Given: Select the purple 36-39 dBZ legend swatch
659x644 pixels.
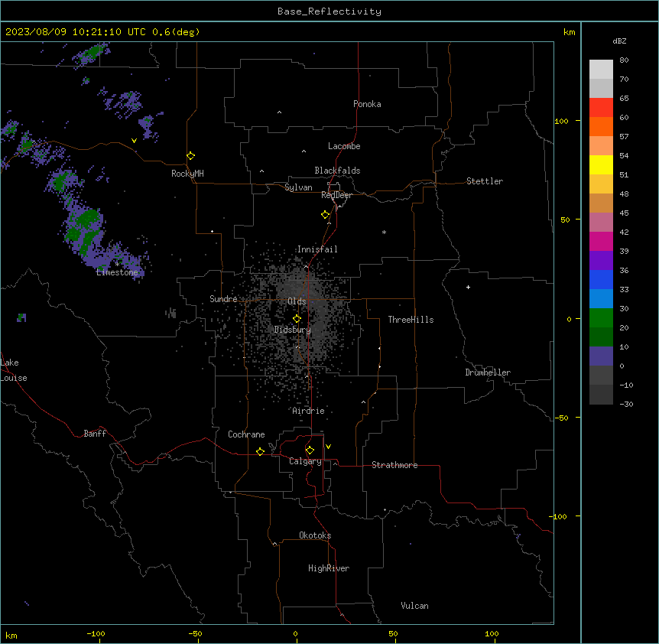Looking at the screenshot, I should 601,261.
